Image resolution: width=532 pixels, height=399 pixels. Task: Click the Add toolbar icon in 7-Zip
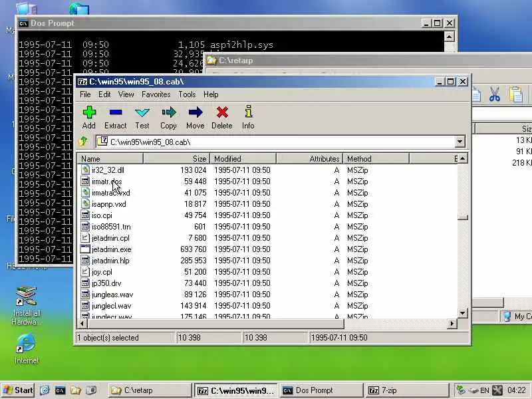pyautogui.click(x=89, y=112)
